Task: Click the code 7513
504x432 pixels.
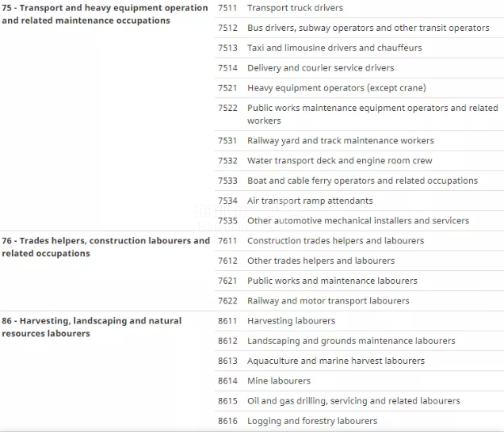Action: pyautogui.click(x=227, y=48)
